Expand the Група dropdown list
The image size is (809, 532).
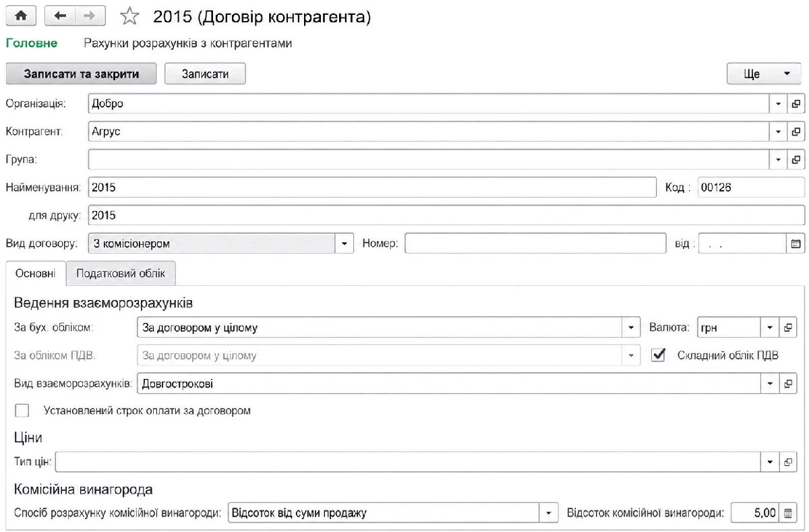(778, 160)
